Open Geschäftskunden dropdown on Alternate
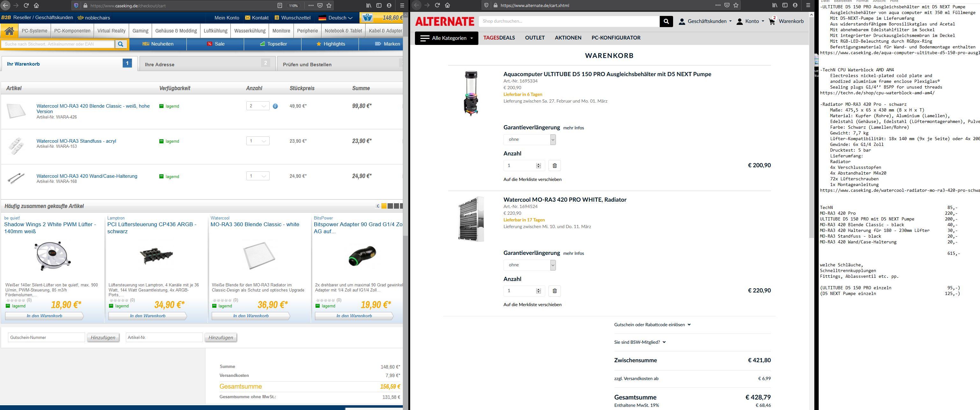This screenshot has width=980, height=410. (x=705, y=21)
